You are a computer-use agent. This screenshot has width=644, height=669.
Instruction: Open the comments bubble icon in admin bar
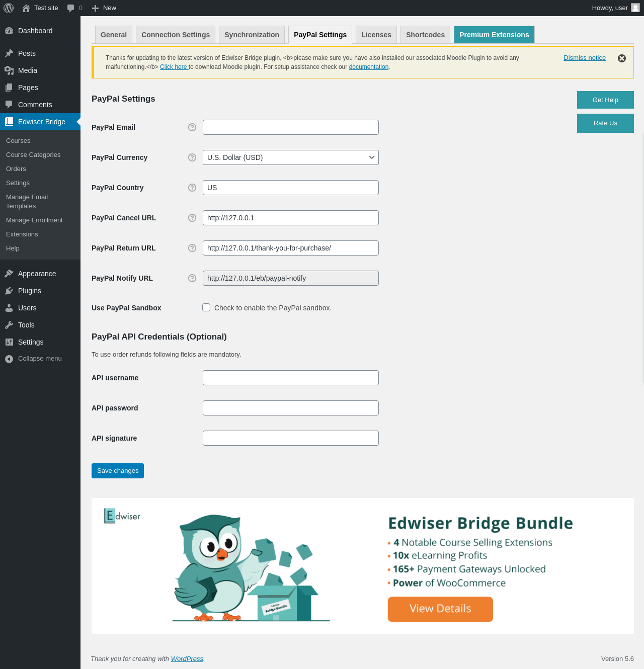70,8
